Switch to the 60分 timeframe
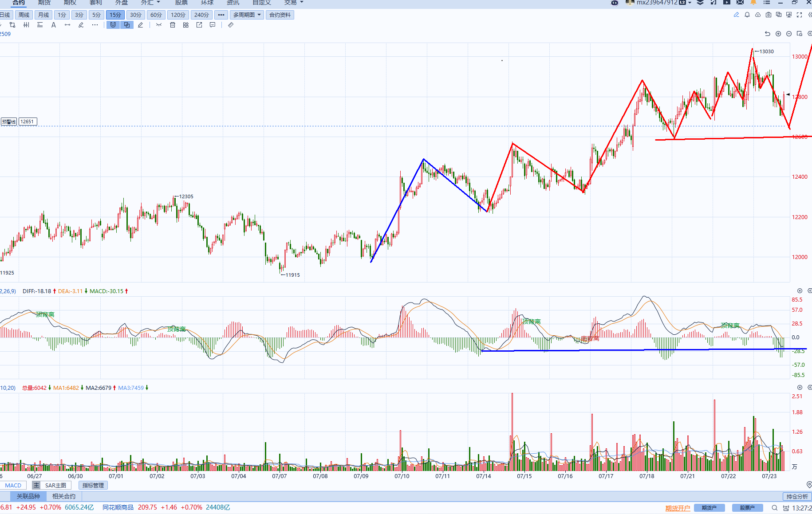Screen dimensions: 812x514 156,15
